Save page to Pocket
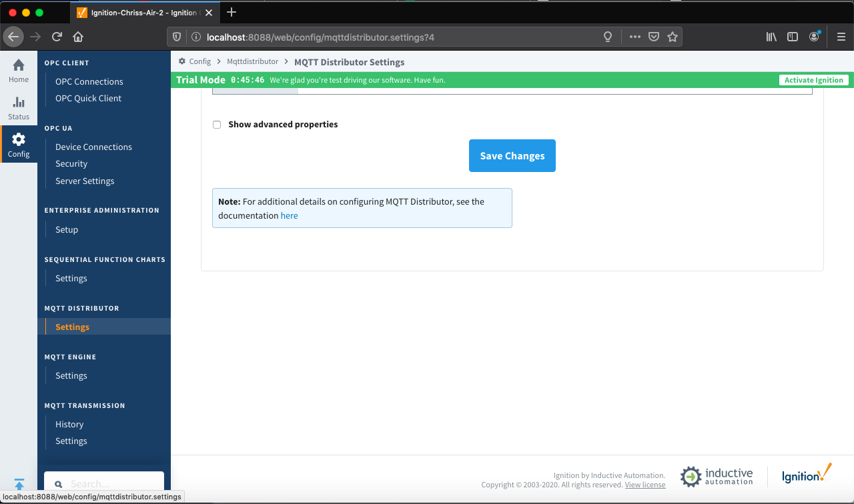 654,37
